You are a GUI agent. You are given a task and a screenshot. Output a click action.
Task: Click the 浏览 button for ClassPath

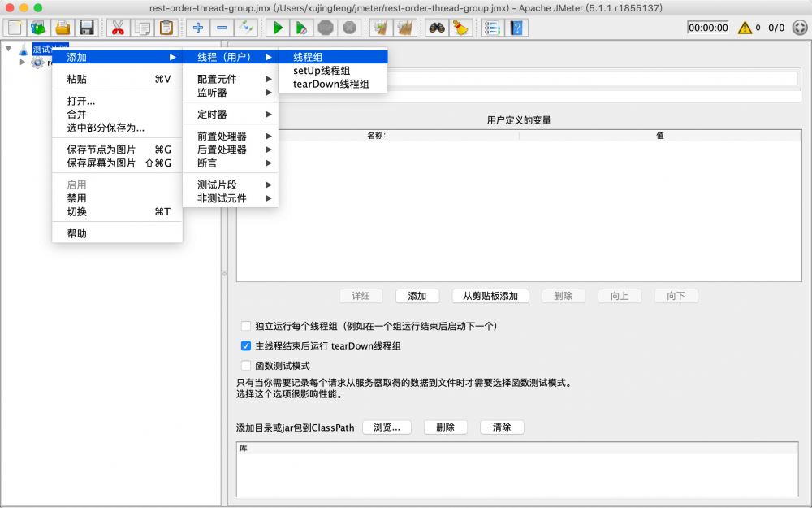pyautogui.click(x=387, y=427)
